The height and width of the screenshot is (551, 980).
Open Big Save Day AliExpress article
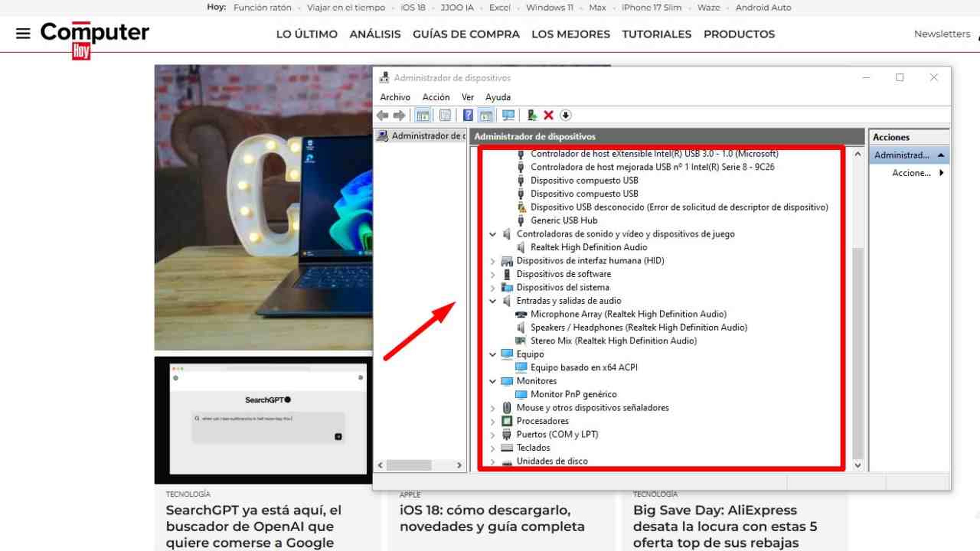(x=725, y=526)
